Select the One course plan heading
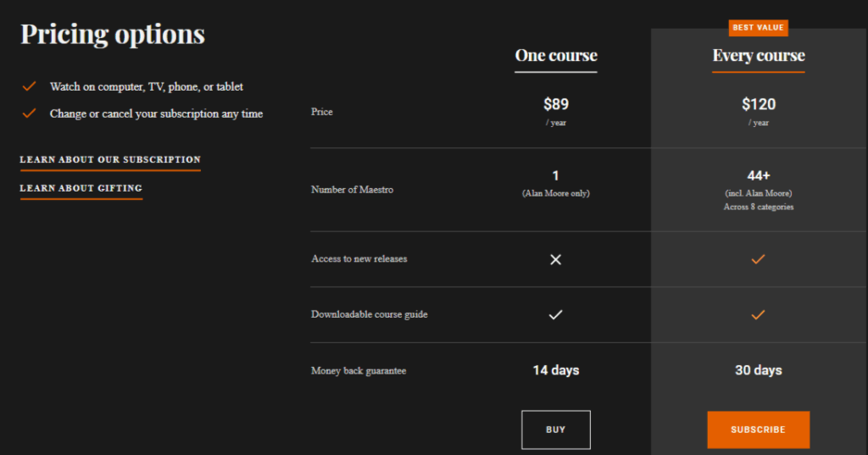The image size is (868, 455). click(556, 56)
